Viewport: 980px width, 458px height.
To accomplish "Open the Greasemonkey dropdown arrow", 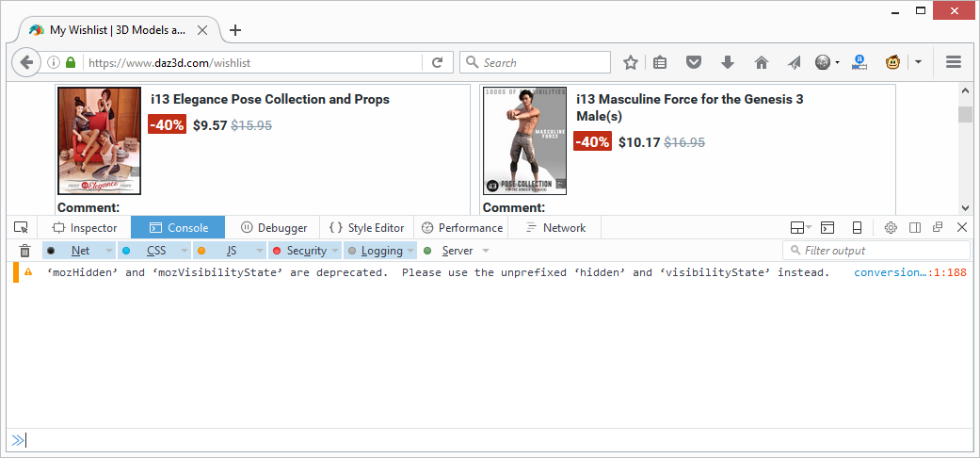I will coord(918,62).
